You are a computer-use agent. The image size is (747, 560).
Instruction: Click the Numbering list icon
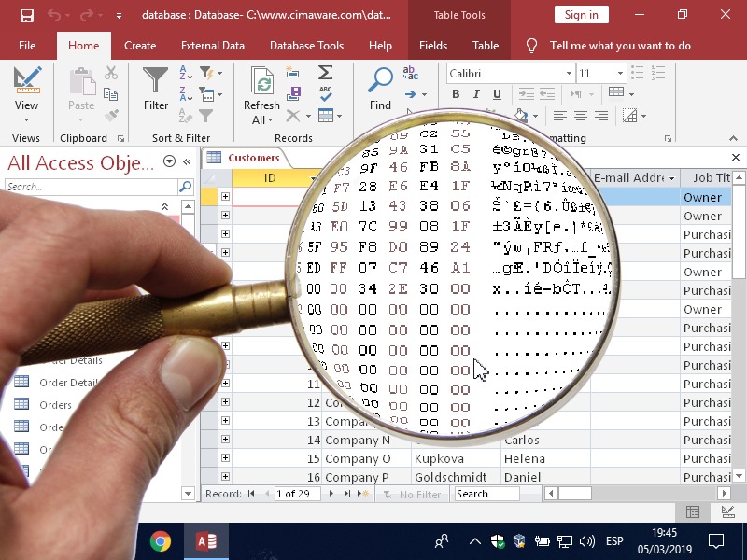pos(658,73)
